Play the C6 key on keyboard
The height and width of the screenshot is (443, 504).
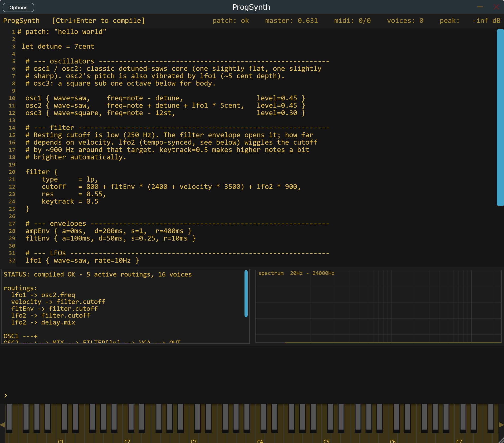click(393, 437)
